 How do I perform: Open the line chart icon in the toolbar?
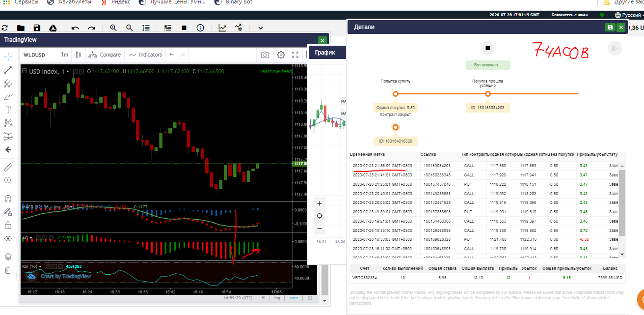point(222,28)
